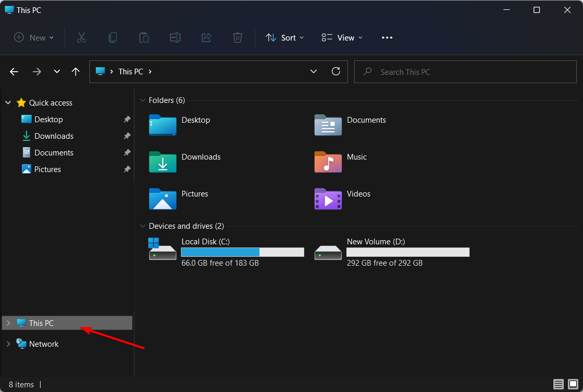Click New Volume (D:) usage bar
This screenshot has width=583, height=392.
tap(408, 252)
